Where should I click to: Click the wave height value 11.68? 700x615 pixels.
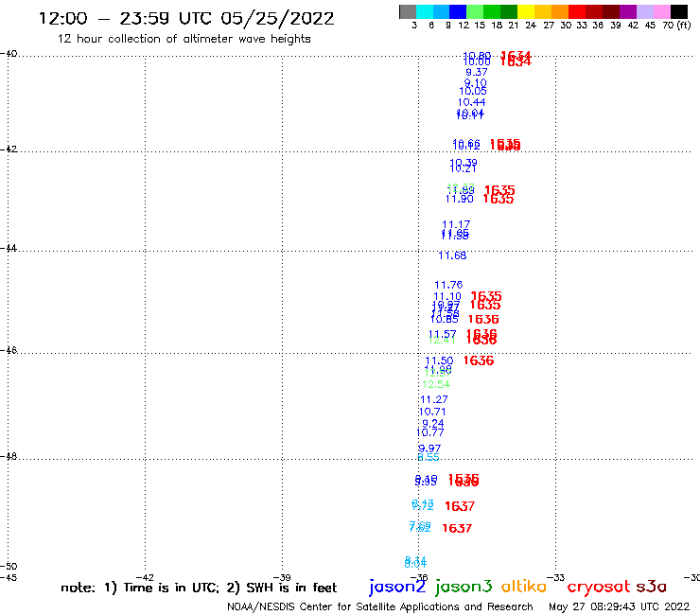(452, 255)
